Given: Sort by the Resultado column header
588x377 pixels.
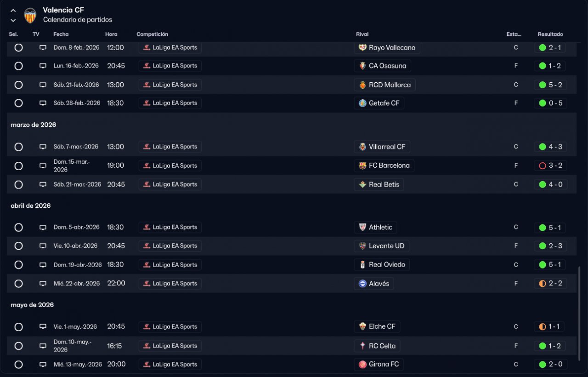Looking at the screenshot, I should (550, 34).
